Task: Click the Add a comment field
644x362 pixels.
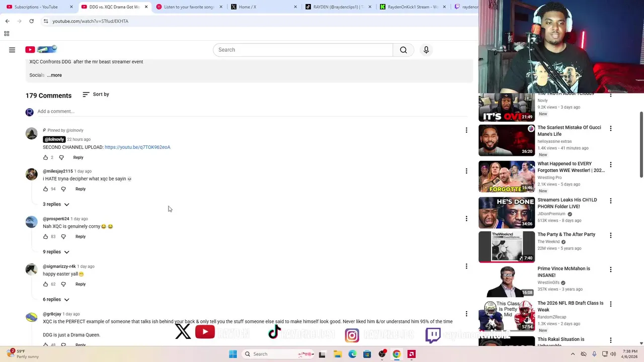Action: click(252, 111)
